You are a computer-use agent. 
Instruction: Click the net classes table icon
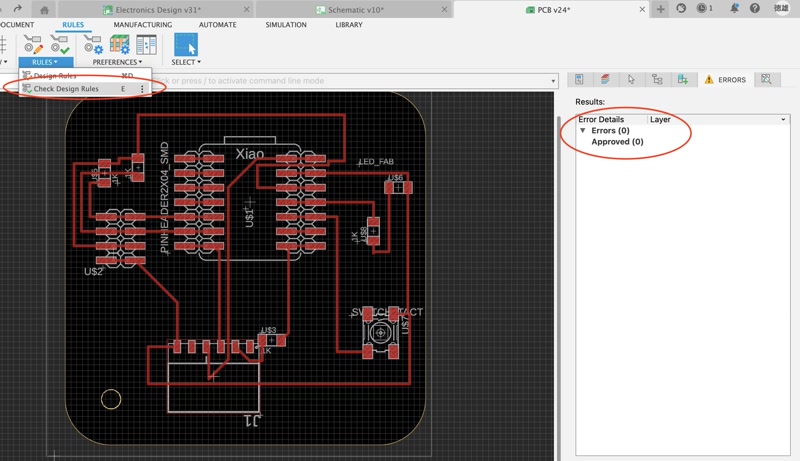point(146,45)
